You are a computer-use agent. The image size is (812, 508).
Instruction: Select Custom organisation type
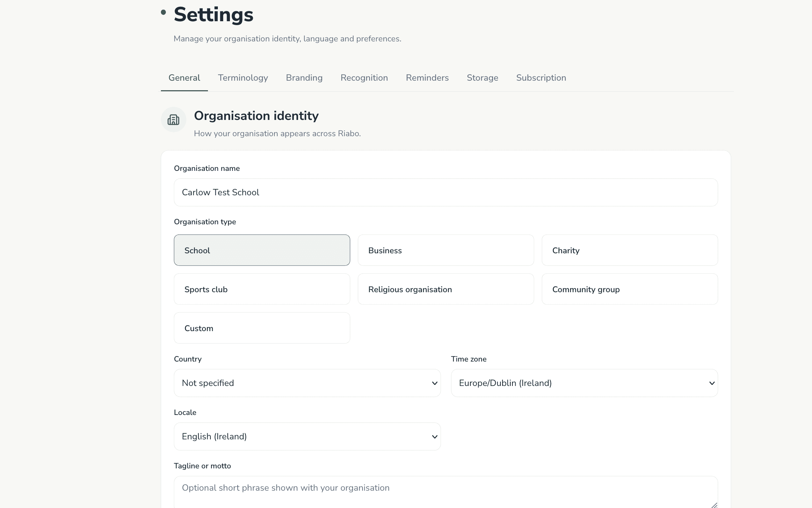point(262,328)
